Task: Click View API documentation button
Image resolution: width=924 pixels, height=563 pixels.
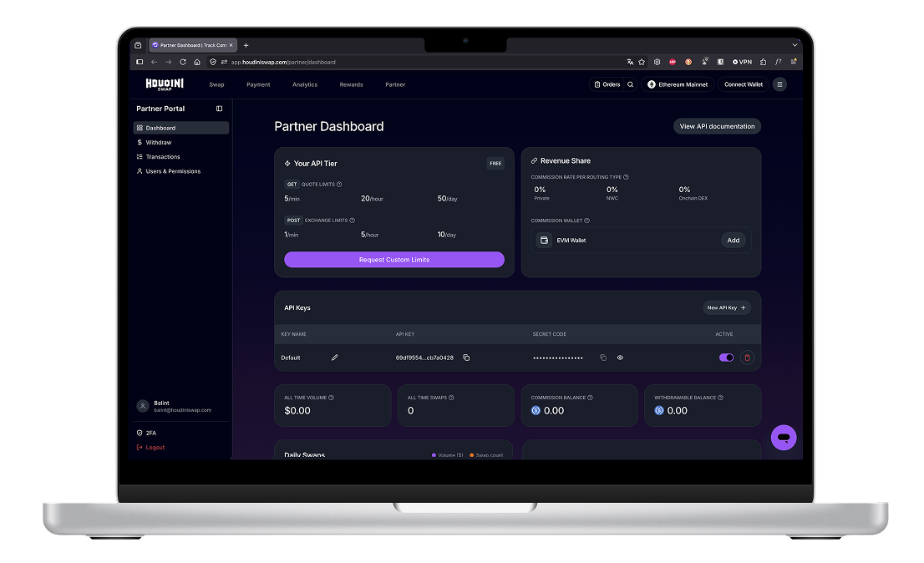Action: [717, 126]
